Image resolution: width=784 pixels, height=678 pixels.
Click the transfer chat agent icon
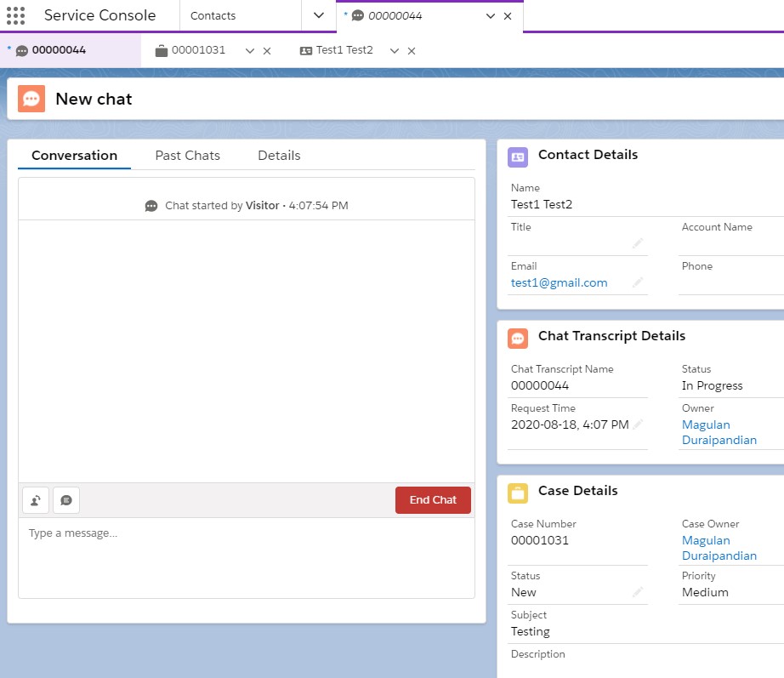(x=35, y=499)
